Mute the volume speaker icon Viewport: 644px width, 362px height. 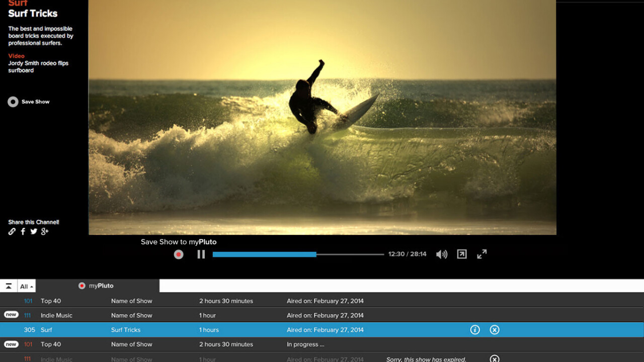point(441,254)
